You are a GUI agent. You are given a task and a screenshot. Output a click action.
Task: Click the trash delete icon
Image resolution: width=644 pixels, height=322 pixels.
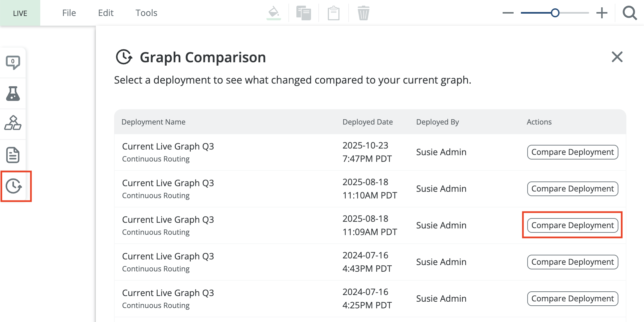363,13
